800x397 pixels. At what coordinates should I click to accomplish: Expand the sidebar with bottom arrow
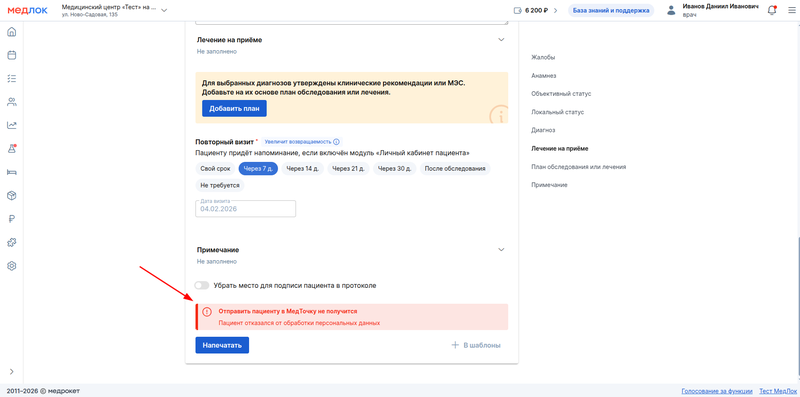coord(12,371)
